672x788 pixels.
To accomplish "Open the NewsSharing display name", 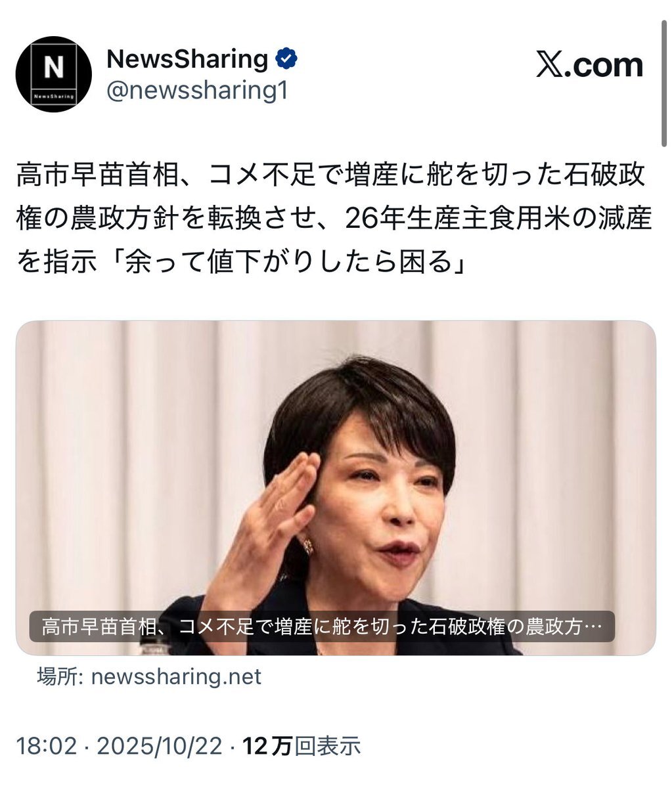I will (187, 60).
